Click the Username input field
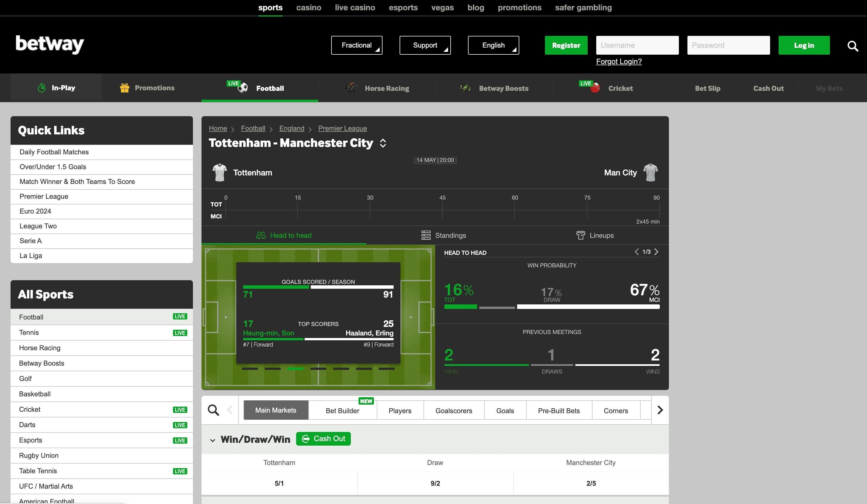This screenshot has height=504, width=867. tap(638, 45)
